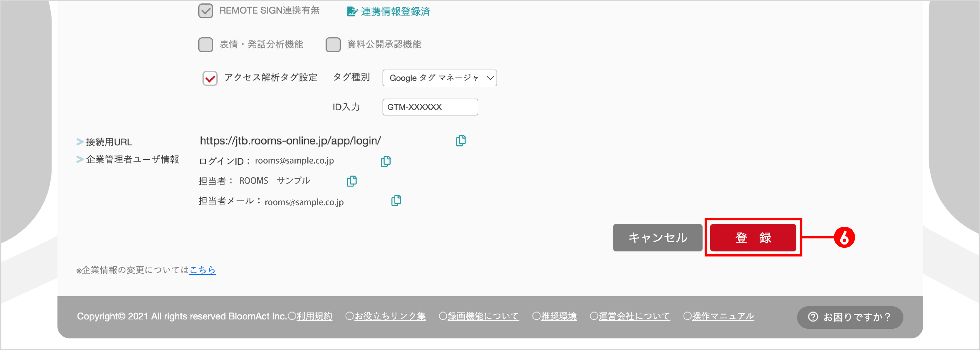Click the copy icon beside the 接続用URL

pos(461,141)
